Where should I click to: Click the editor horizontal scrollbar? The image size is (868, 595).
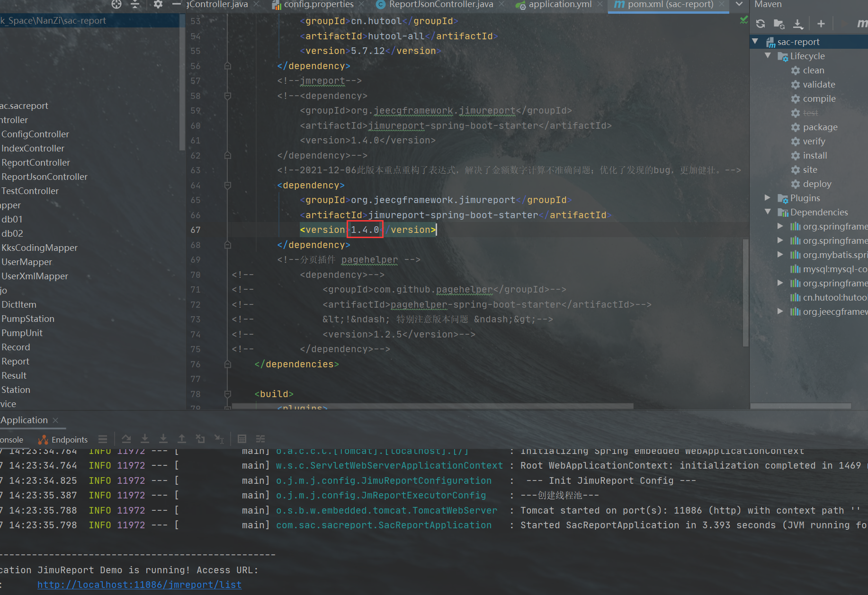[x=432, y=406]
